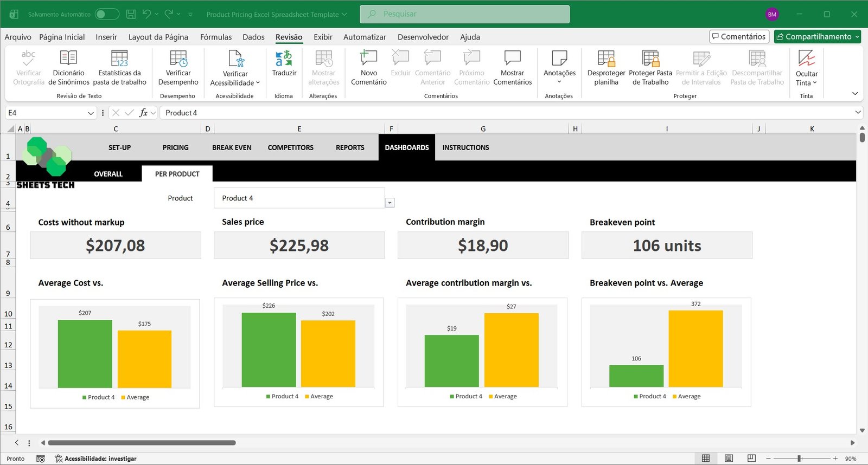
Task: Click the Sheets Tech logo
Action: tap(47, 163)
